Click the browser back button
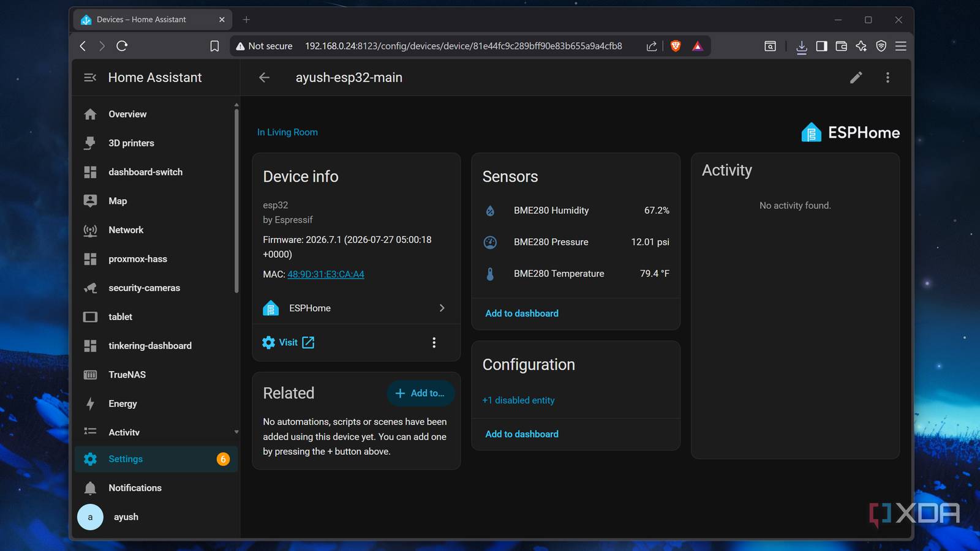 [x=83, y=46]
